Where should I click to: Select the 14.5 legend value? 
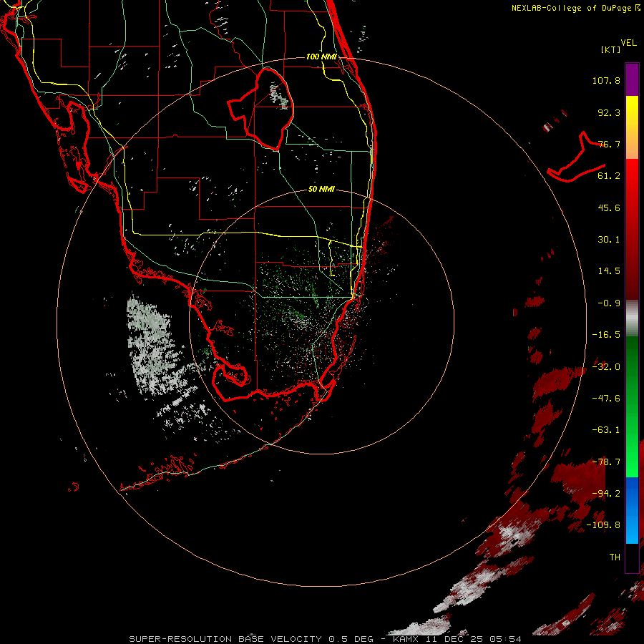[609, 271]
